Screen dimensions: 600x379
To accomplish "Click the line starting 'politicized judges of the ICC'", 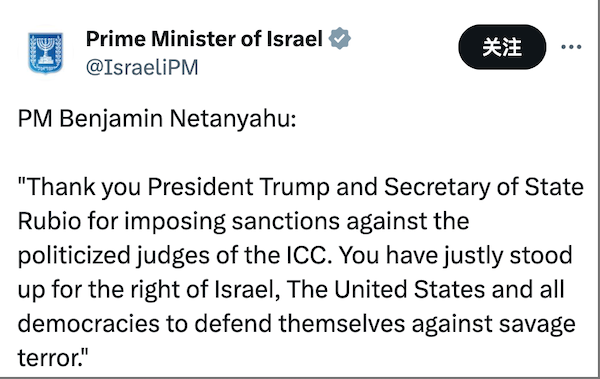I will point(295,256).
